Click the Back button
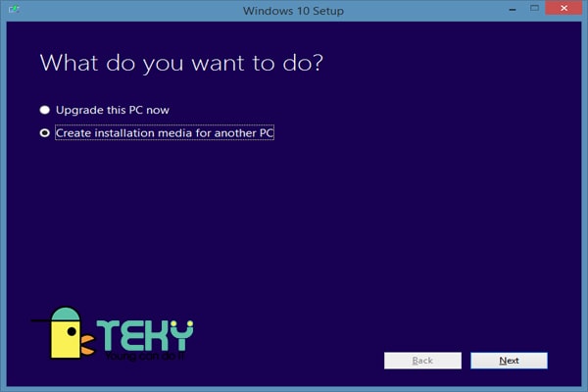This screenshot has height=392, width=588. [422, 361]
